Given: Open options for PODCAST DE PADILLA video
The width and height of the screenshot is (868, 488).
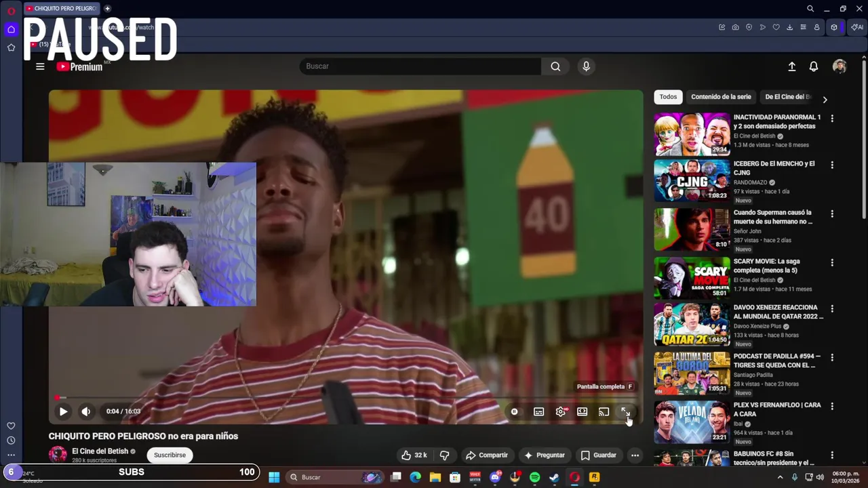Looking at the screenshot, I should click(x=832, y=357).
